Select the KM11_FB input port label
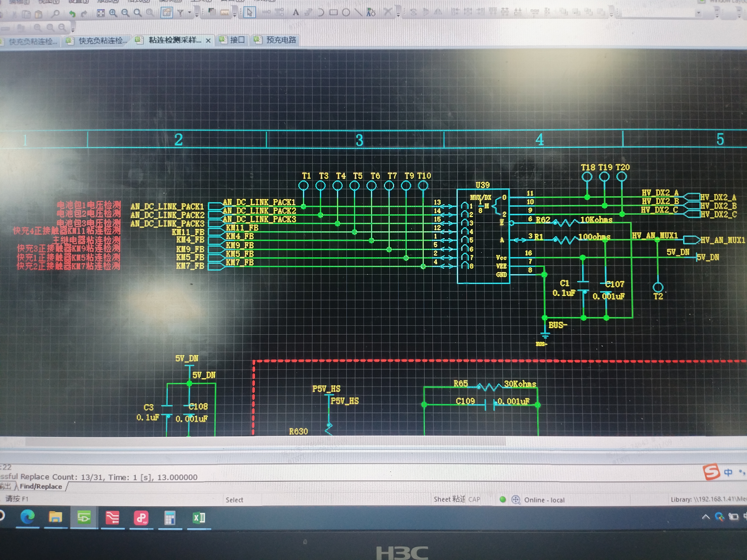 coord(188,232)
